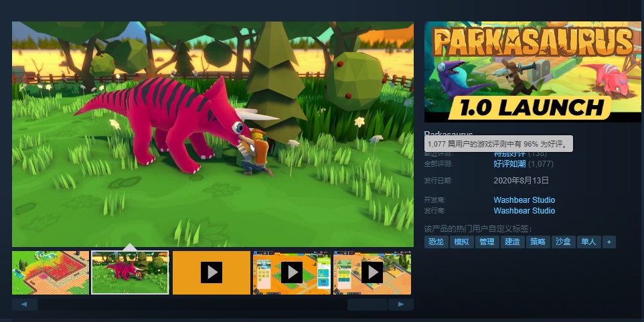Play the fifth thumbnail's video

[372, 272]
